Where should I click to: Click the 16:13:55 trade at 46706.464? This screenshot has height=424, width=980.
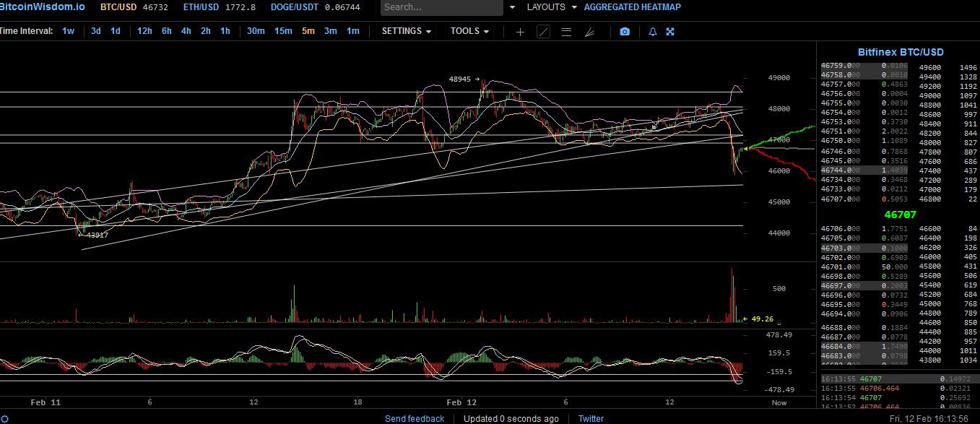coord(898,388)
